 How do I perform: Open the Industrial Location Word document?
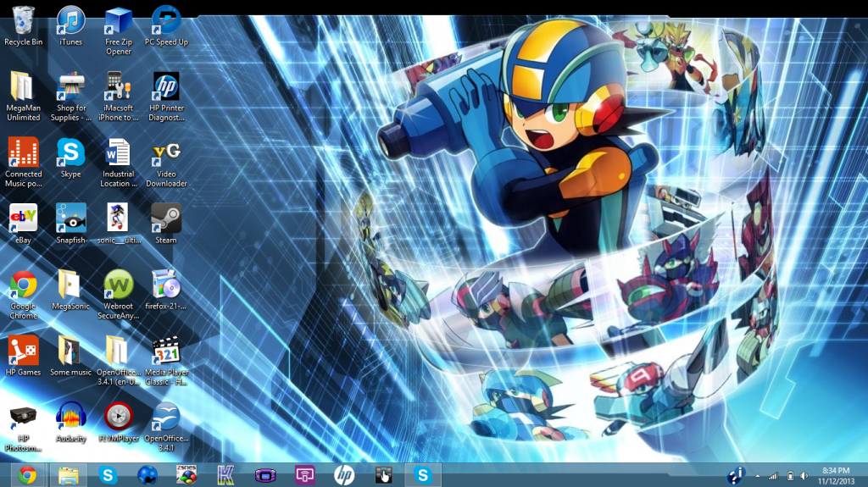119,162
